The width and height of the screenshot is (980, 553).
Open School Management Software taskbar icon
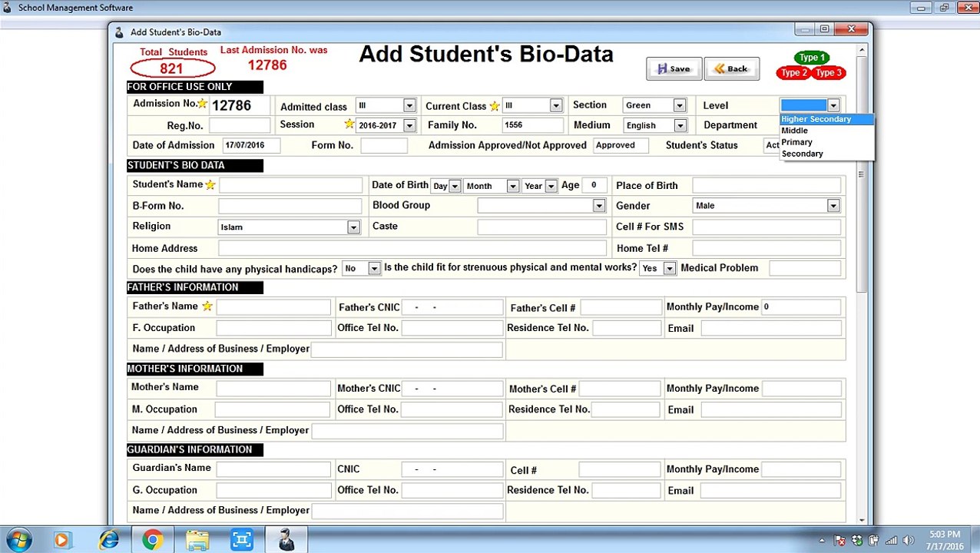[x=286, y=540]
